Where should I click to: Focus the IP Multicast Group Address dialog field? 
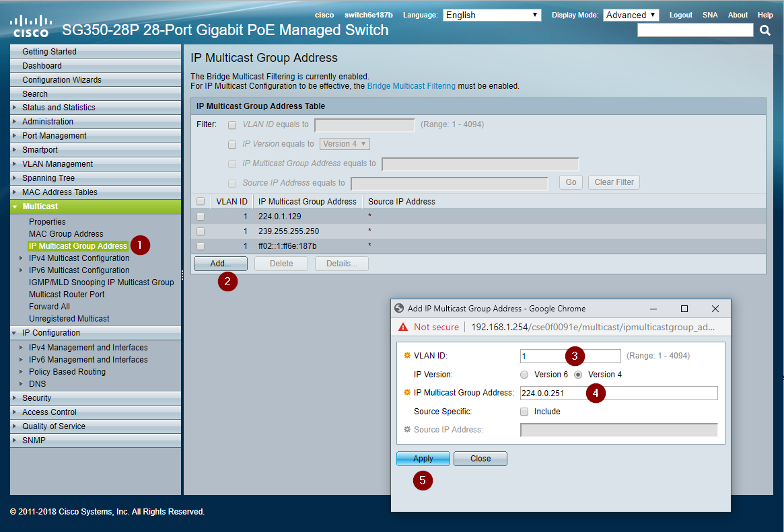click(x=619, y=393)
